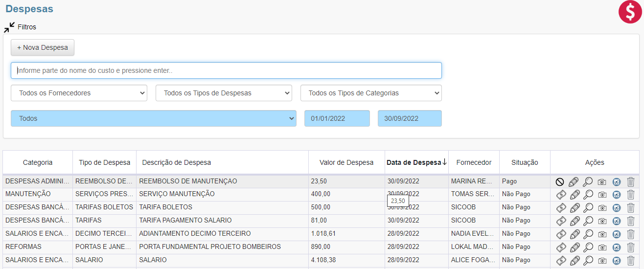
Task: Delete TARIFA BOLETOS with trash icon
Action: pyautogui.click(x=631, y=207)
